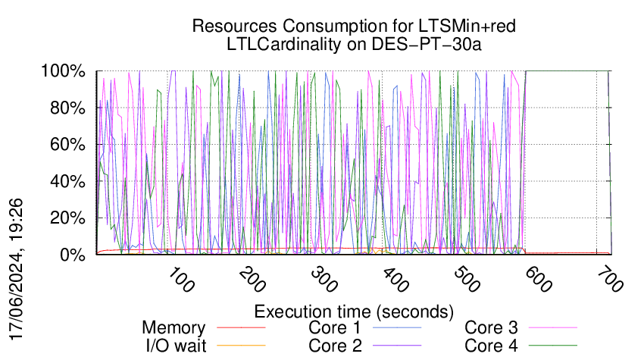Click the 40% y-axis label
The width and height of the screenshot is (644, 360).
[x=67, y=181]
